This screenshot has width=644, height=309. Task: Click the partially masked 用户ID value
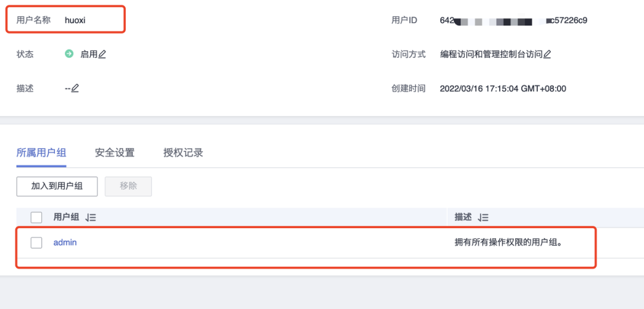pos(513,20)
